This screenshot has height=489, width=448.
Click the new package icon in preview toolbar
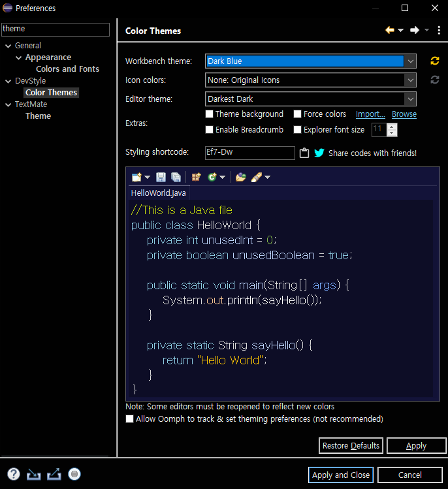coord(196,177)
